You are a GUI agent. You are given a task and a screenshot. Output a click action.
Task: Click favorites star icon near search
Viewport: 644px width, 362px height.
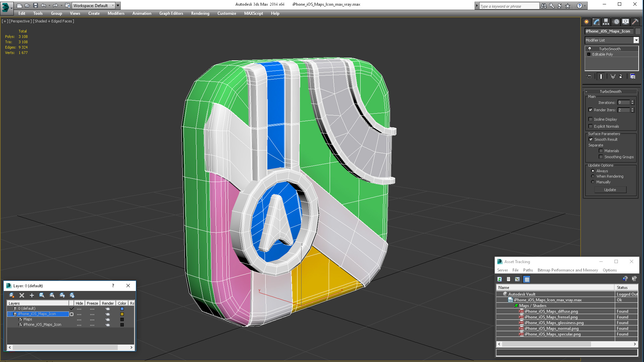point(568,6)
